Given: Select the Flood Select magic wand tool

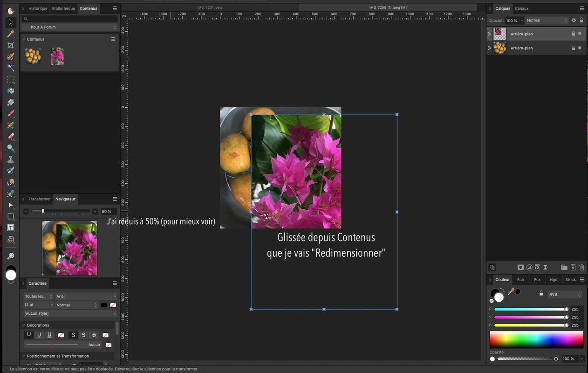Looking at the screenshot, I should coord(11,68).
